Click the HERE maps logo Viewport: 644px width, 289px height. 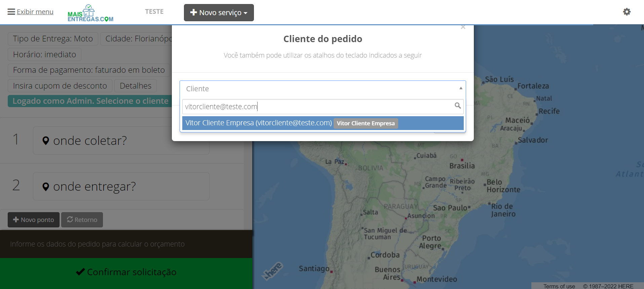pos(273,271)
